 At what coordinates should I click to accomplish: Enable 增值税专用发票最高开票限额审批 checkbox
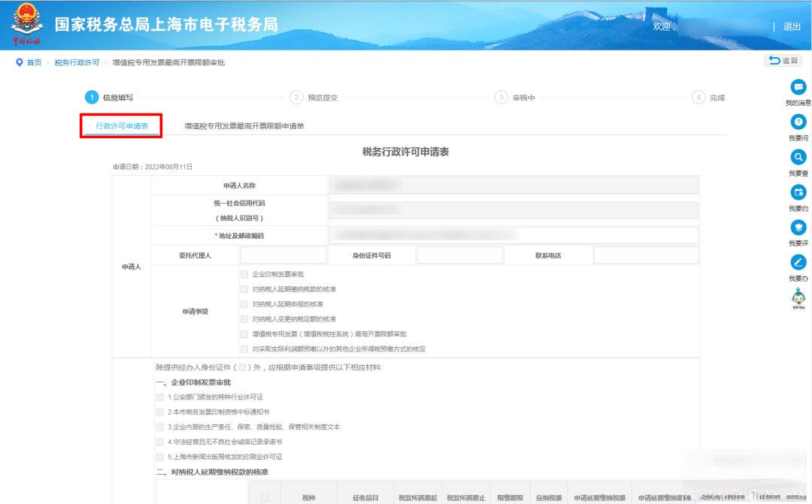click(x=244, y=334)
